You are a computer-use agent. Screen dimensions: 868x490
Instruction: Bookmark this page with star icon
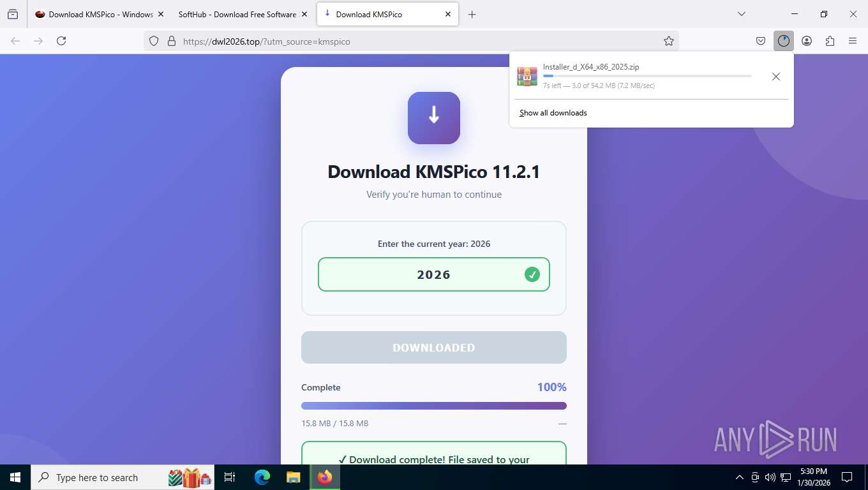pyautogui.click(x=669, y=41)
